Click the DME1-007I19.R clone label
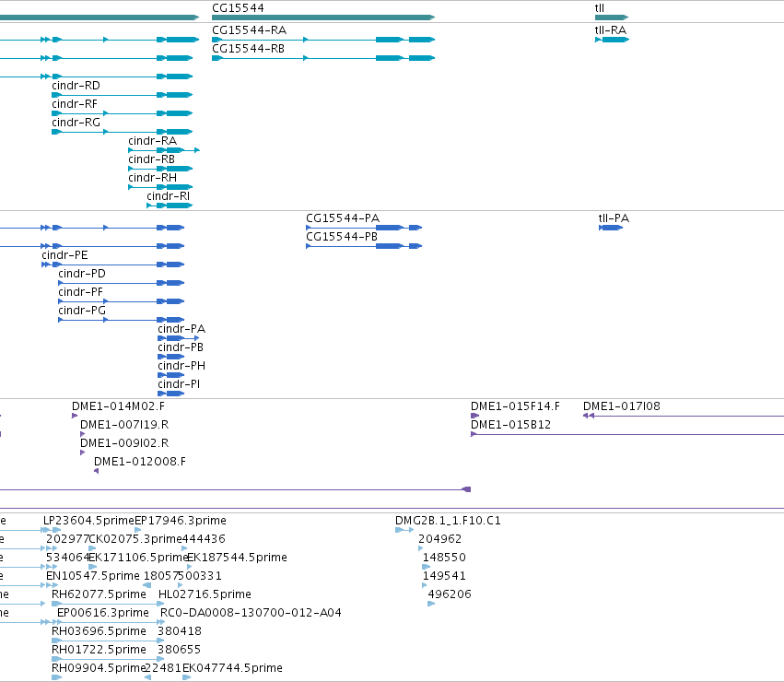 pos(124,425)
